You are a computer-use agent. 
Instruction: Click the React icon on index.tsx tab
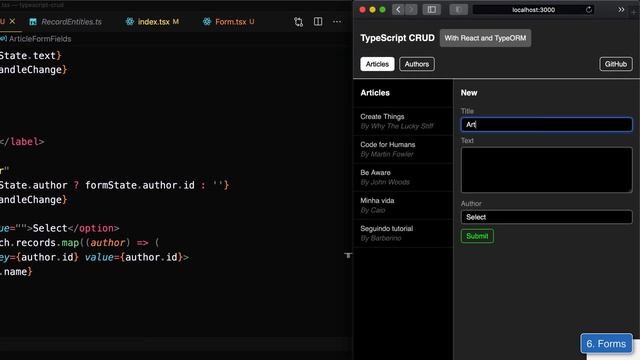(x=129, y=22)
